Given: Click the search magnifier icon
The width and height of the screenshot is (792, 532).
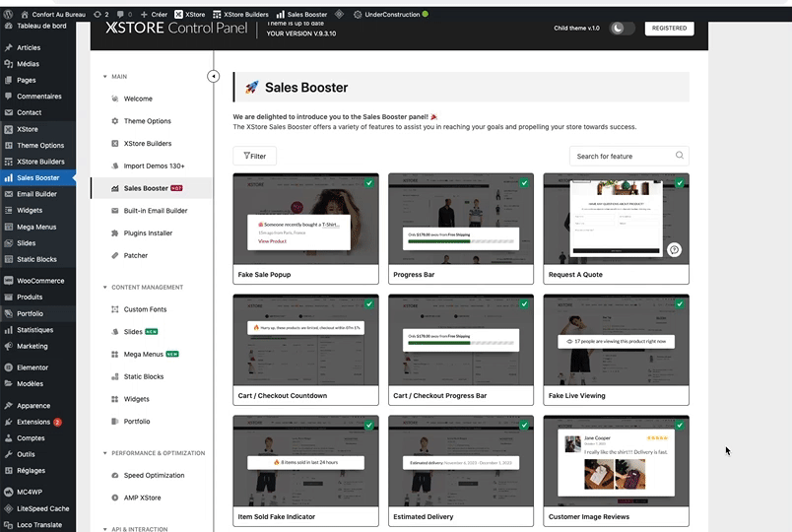Looking at the screenshot, I should (680, 156).
